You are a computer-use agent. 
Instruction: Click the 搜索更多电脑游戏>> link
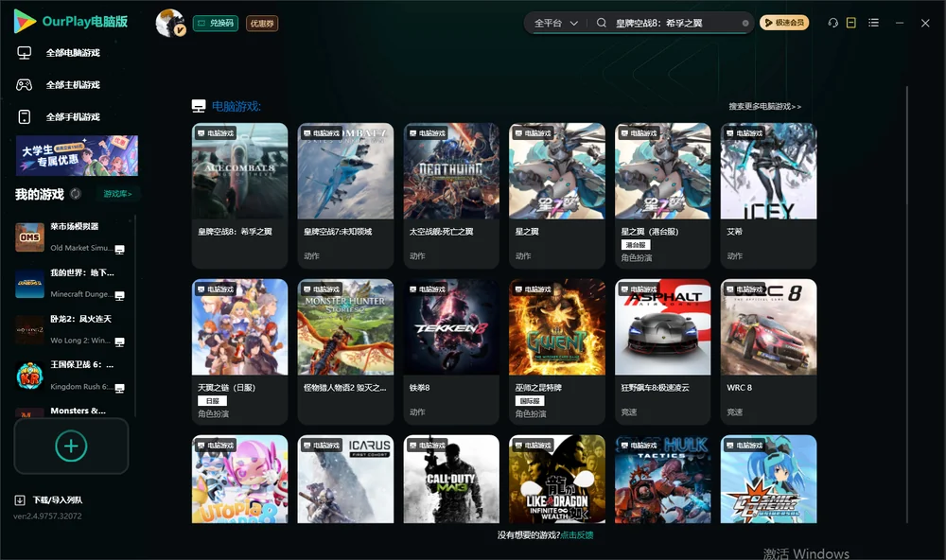pos(765,106)
